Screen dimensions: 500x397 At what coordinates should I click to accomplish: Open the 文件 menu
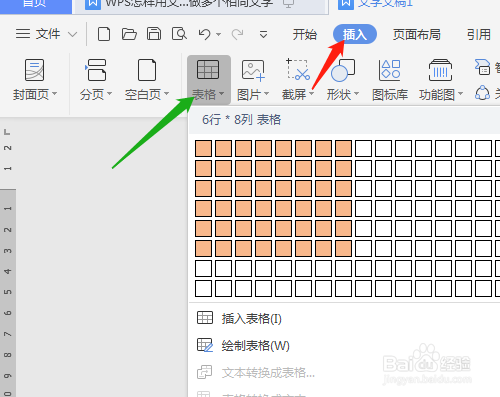(48, 34)
